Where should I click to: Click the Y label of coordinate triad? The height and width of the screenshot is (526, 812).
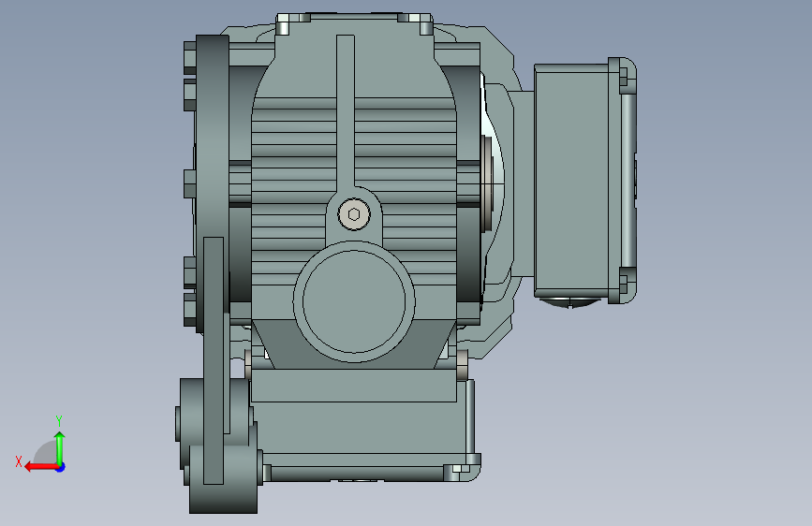click(x=59, y=420)
